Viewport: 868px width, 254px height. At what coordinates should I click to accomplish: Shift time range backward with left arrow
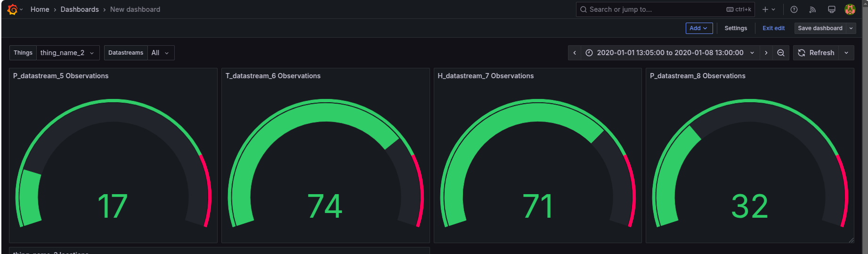pyautogui.click(x=575, y=53)
